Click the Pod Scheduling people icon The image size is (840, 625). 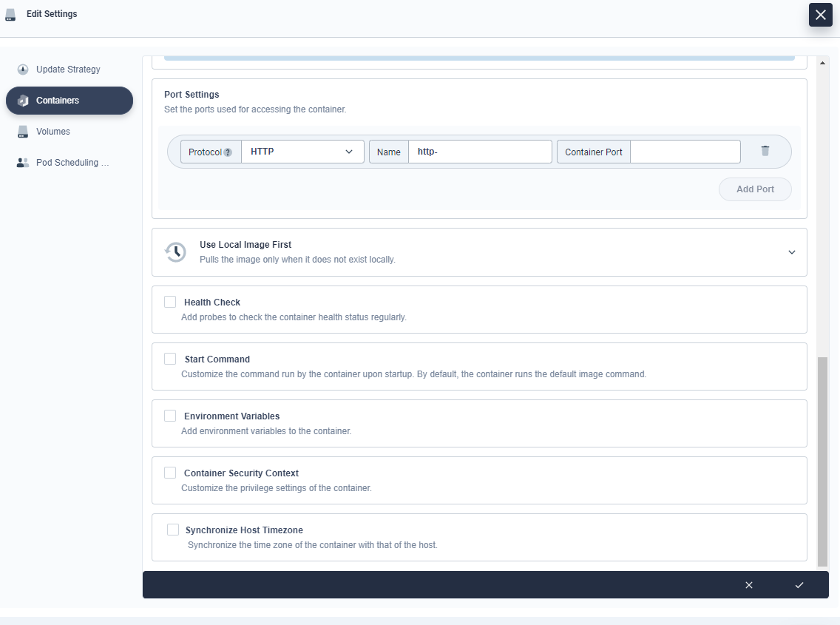pyautogui.click(x=23, y=163)
